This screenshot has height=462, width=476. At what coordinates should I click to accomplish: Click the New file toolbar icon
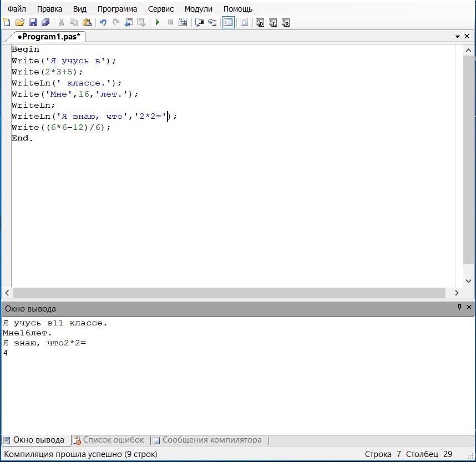pos(7,23)
